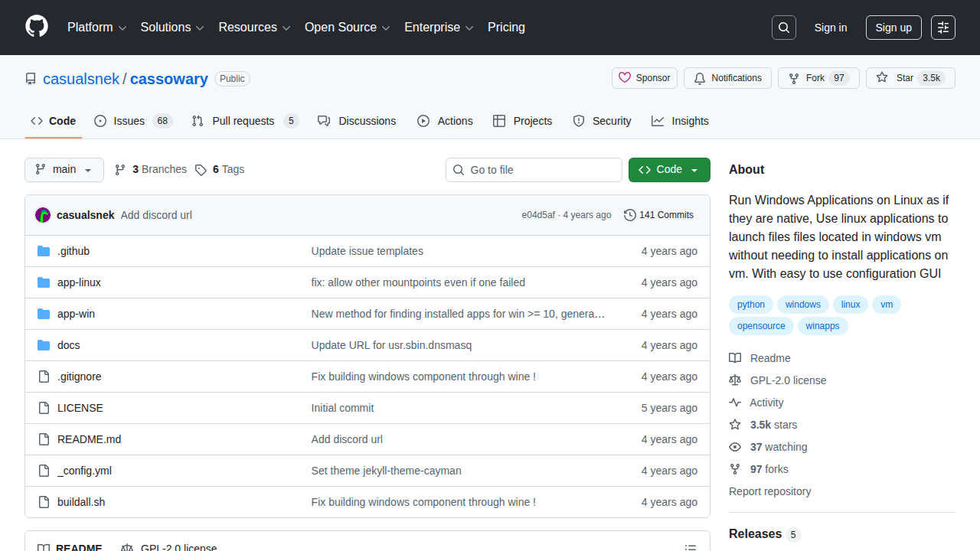Open the Platform dropdown menu

point(96,27)
